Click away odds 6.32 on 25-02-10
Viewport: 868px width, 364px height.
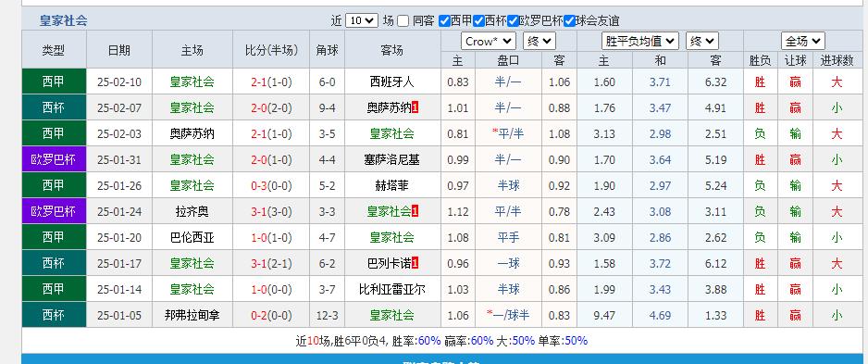(x=715, y=82)
